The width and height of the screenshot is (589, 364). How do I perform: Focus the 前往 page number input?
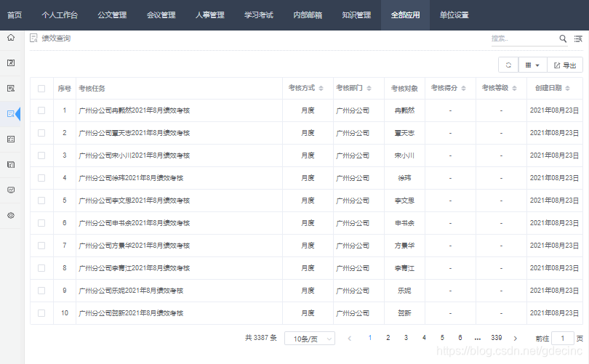pos(562,339)
